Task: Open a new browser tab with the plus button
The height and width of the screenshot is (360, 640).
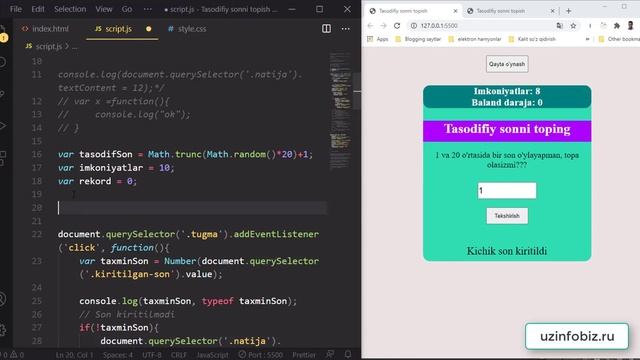Action: 569,11
